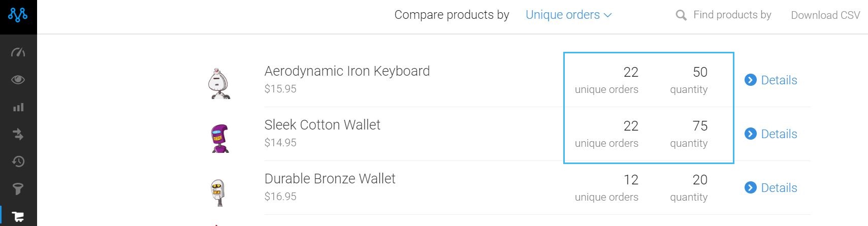This screenshot has height=226, width=868.
Task: Open the dashboard speedometer icon in sidebar
Action: 18,52
